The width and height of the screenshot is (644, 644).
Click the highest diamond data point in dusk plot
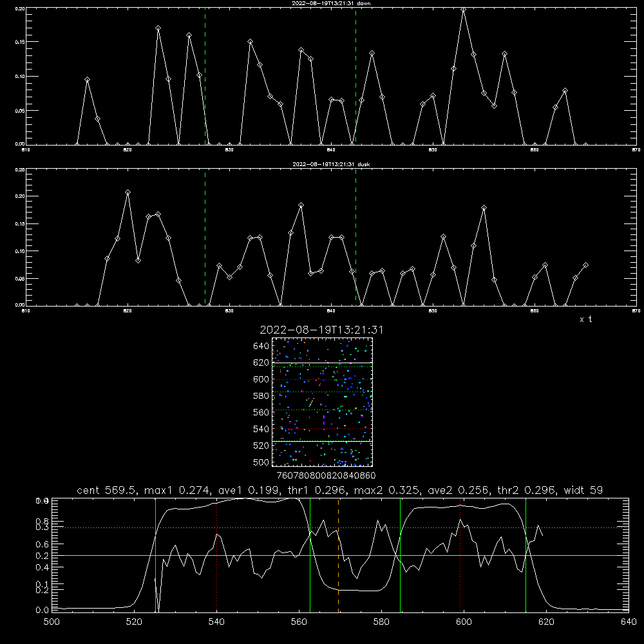click(128, 192)
